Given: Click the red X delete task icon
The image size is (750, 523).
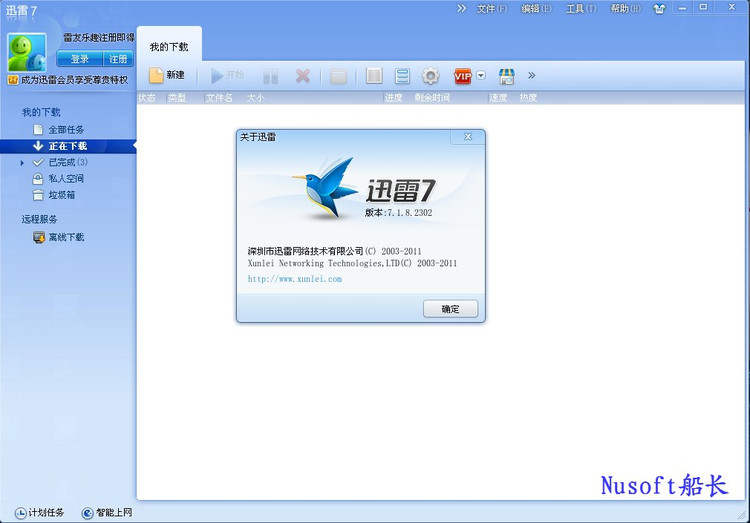Looking at the screenshot, I should (x=303, y=76).
